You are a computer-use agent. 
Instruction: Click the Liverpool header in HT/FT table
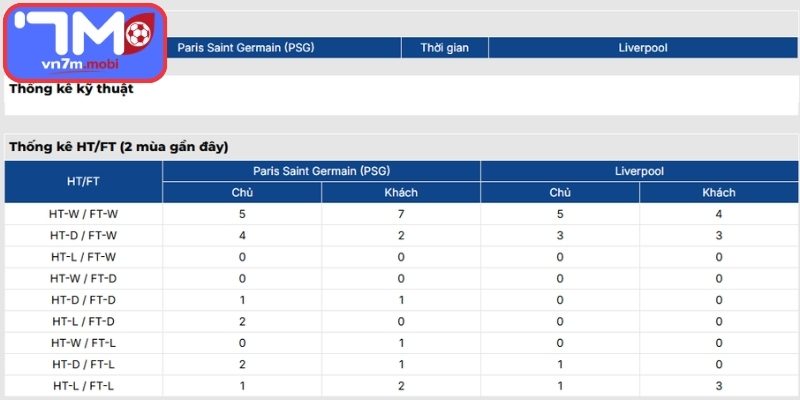(640, 171)
